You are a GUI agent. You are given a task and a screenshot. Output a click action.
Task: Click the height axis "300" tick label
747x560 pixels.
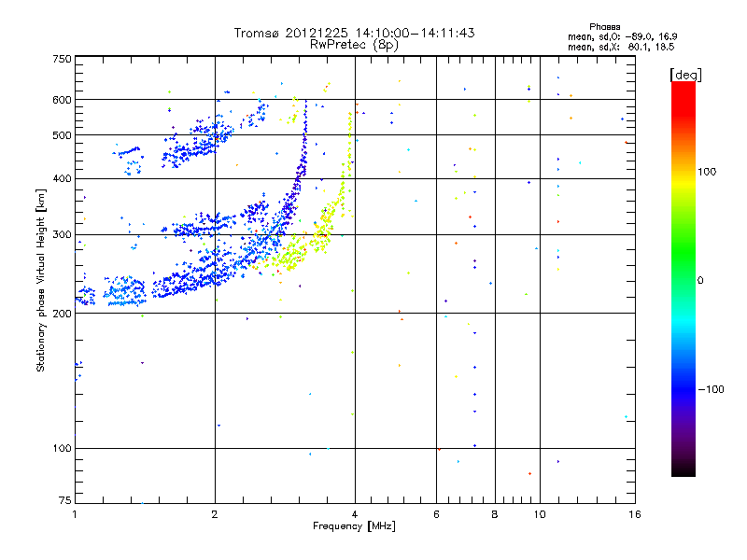[62, 234]
